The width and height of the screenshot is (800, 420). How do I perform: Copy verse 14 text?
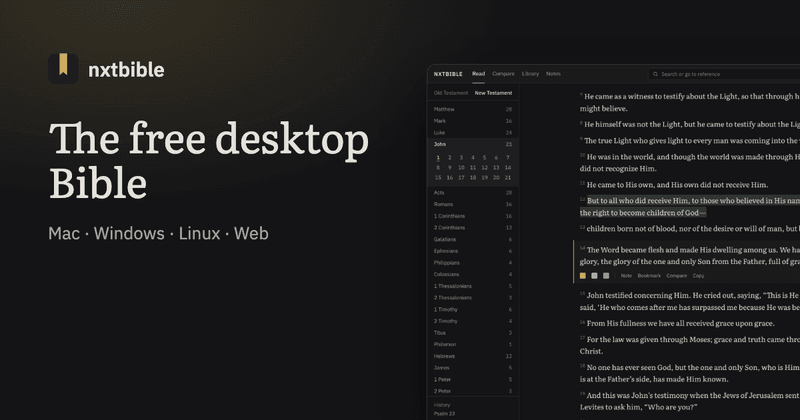click(698, 276)
